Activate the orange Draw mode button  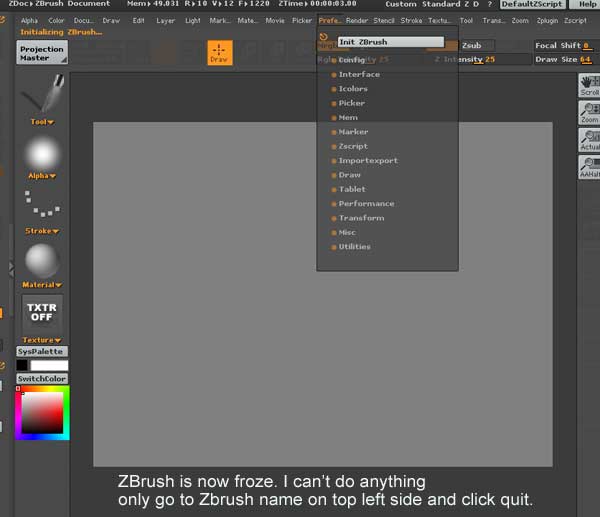[x=220, y=53]
